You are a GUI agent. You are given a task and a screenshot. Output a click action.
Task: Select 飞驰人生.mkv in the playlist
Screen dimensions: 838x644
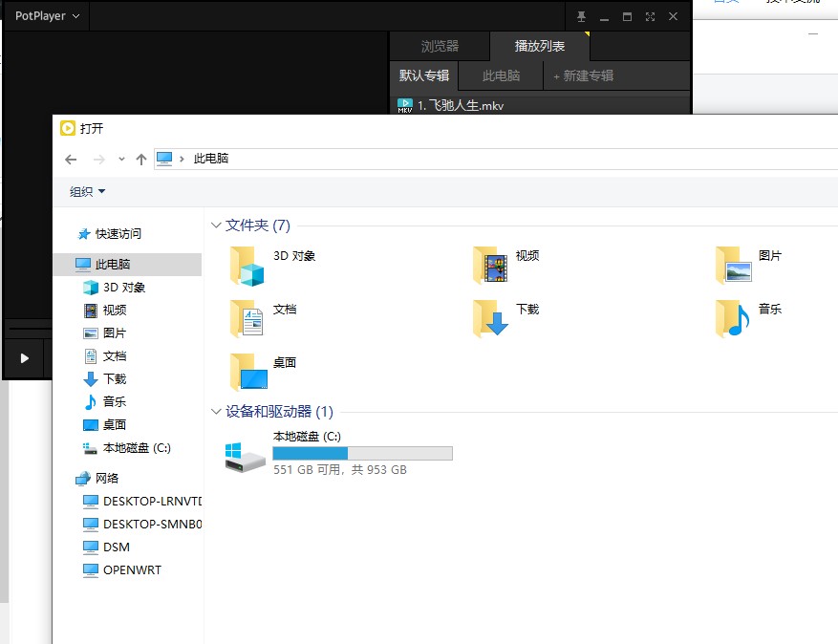(461, 105)
